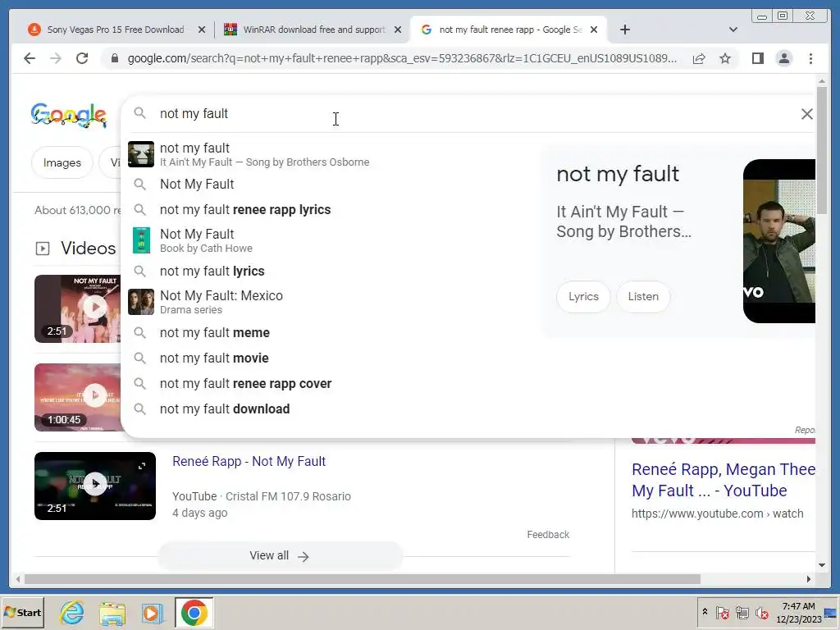The width and height of the screenshot is (840, 630).
Task: Go back to the previous page
Action: tap(30, 58)
